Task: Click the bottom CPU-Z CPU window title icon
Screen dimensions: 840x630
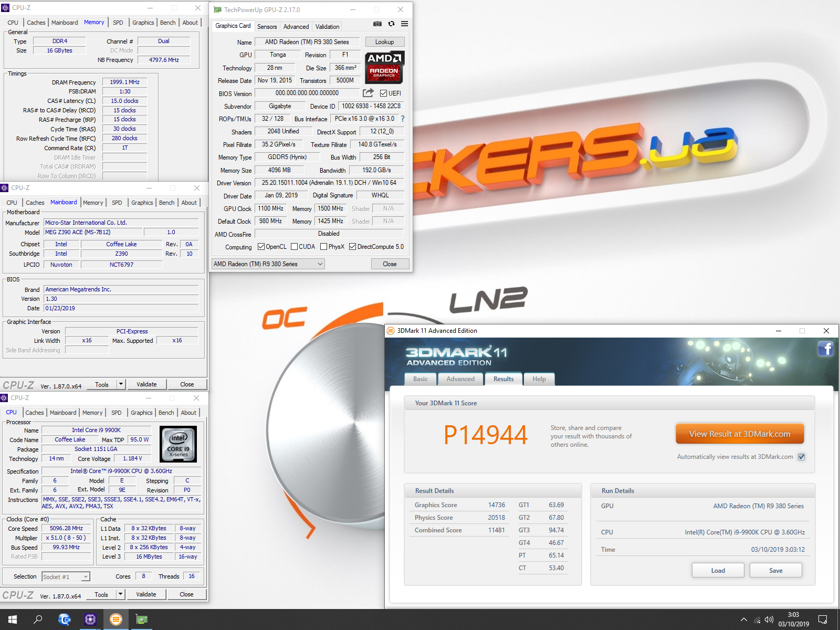Action: click(5, 398)
